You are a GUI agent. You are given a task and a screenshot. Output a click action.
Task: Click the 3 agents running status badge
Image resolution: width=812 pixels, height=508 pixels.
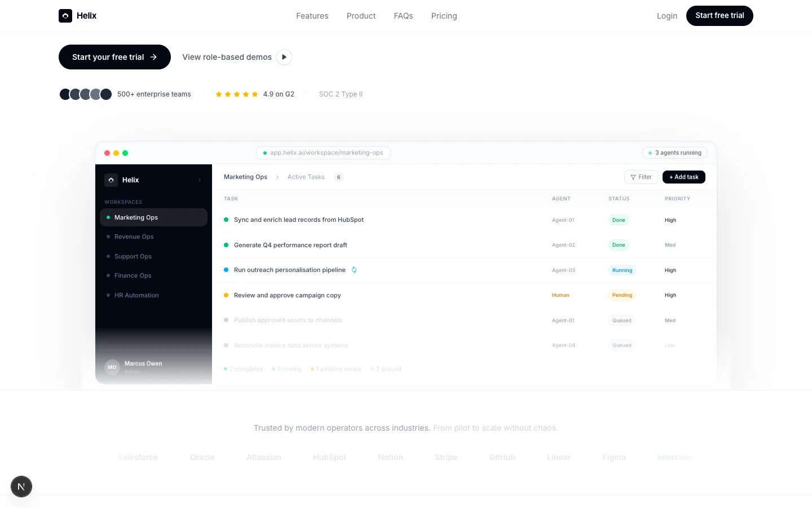[x=674, y=153]
